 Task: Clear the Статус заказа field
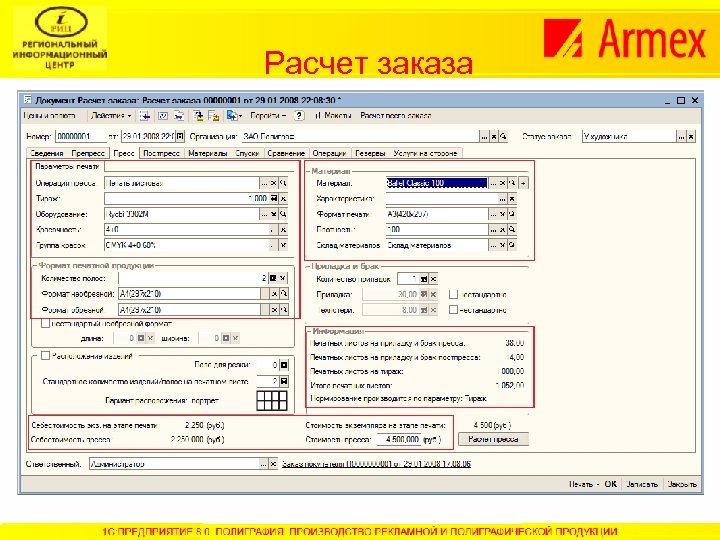691,136
